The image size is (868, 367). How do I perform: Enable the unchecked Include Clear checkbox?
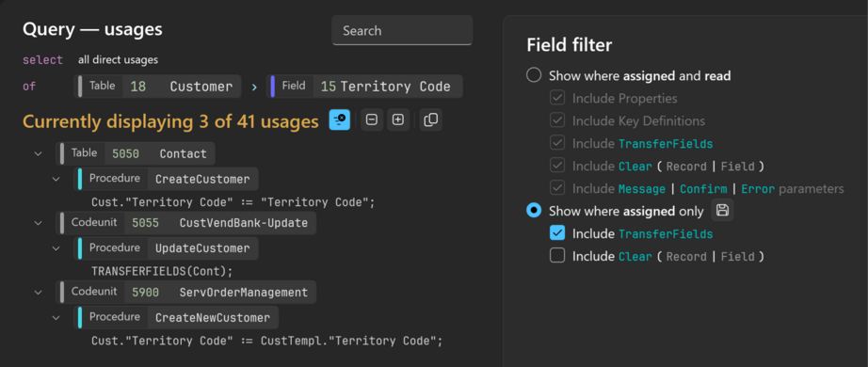(557, 256)
